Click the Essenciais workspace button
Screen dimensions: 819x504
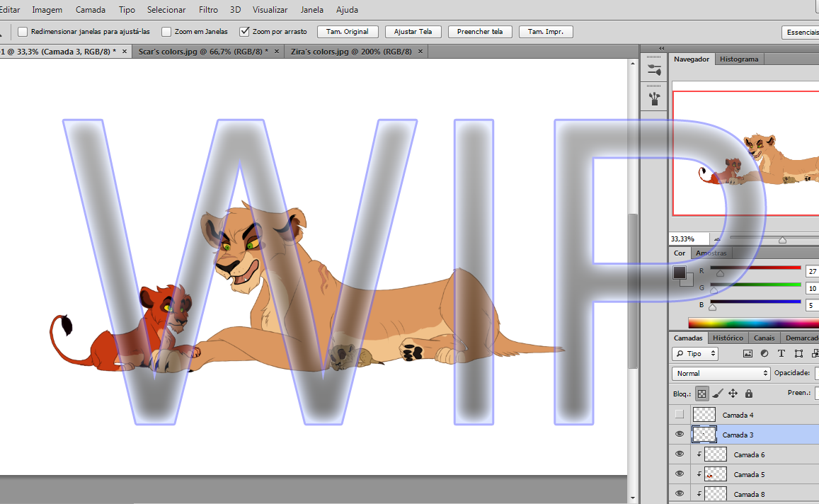[801, 33]
